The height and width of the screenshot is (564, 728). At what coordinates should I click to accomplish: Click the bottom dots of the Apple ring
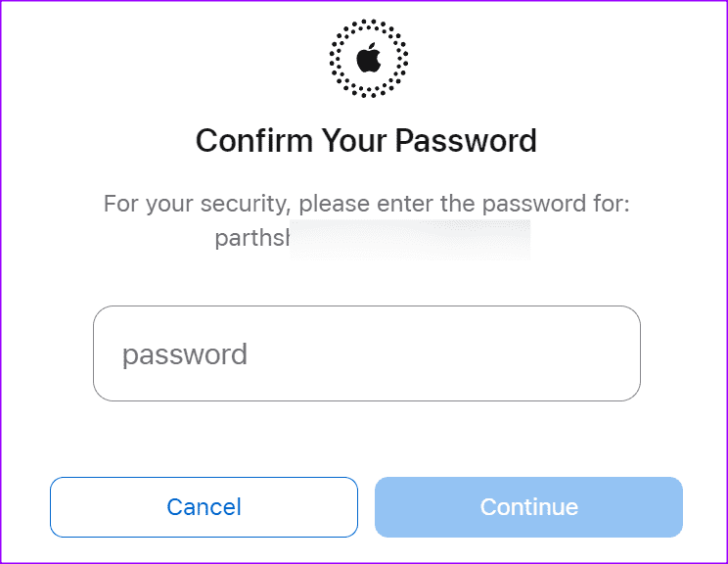pyautogui.click(x=369, y=92)
